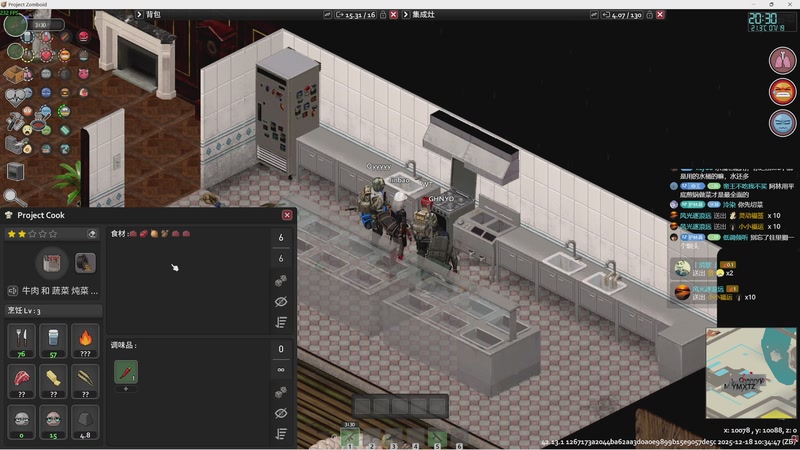Open the seasonings sort order menu
This screenshot has height=450, width=800.
tap(281, 434)
